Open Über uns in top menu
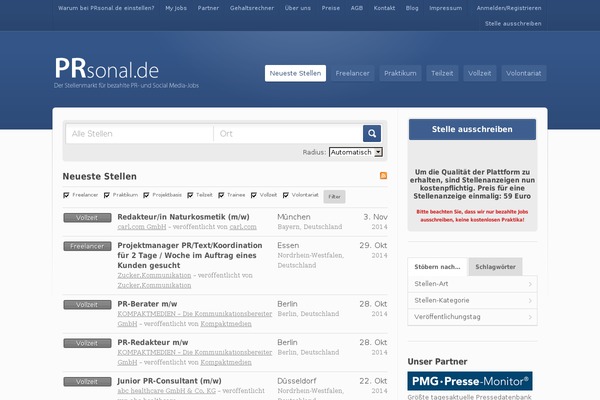600x400 pixels. click(298, 8)
